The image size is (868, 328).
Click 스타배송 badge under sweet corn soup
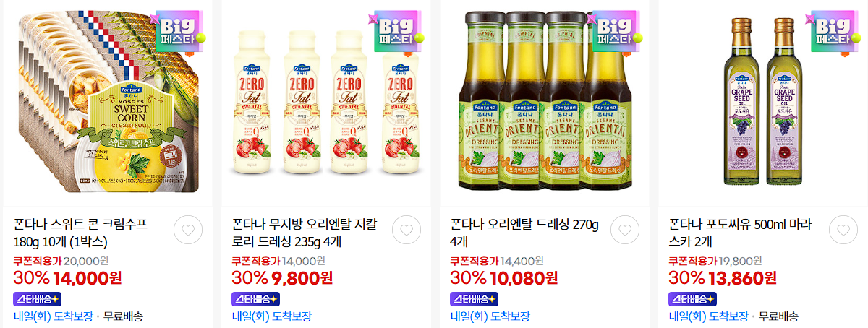37,299
